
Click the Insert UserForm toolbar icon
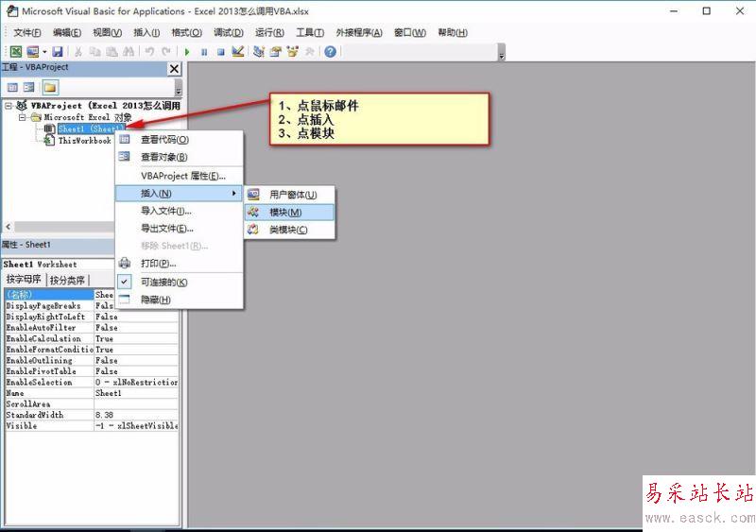(32, 52)
